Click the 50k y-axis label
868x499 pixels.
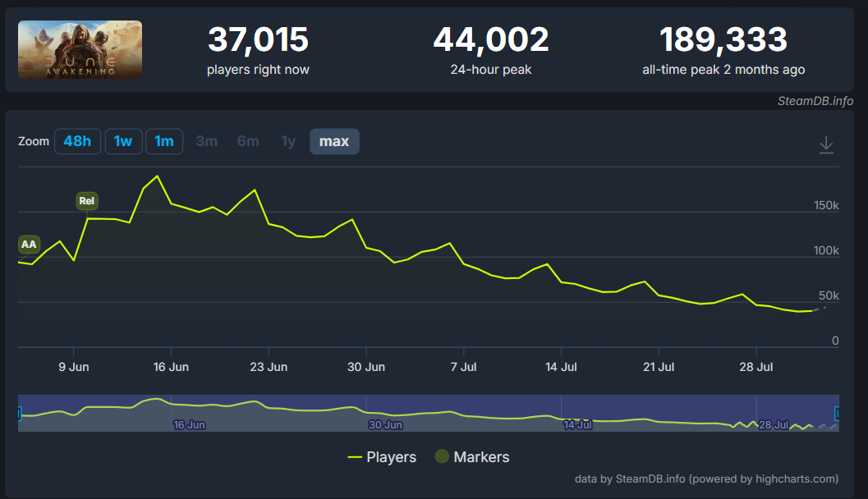829,296
